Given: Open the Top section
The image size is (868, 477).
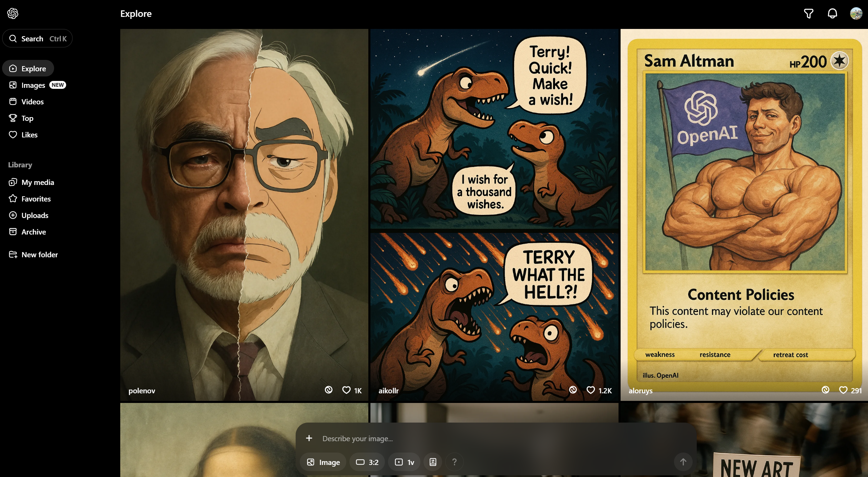Looking at the screenshot, I should tap(21, 118).
